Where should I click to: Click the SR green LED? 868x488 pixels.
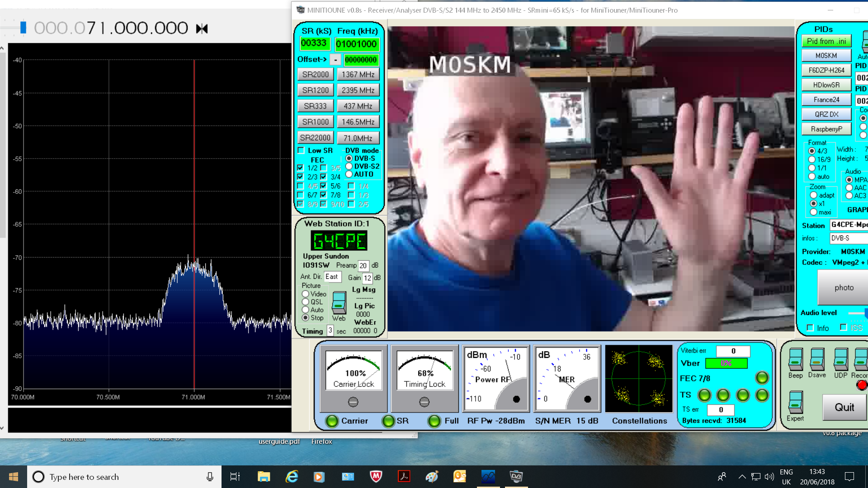pyautogui.click(x=388, y=421)
